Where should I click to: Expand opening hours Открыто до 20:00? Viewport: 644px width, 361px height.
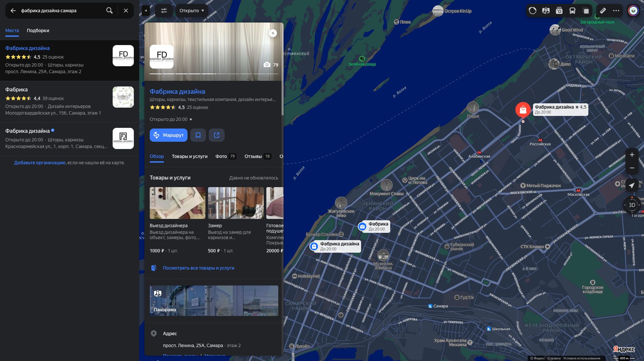(x=171, y=119)
